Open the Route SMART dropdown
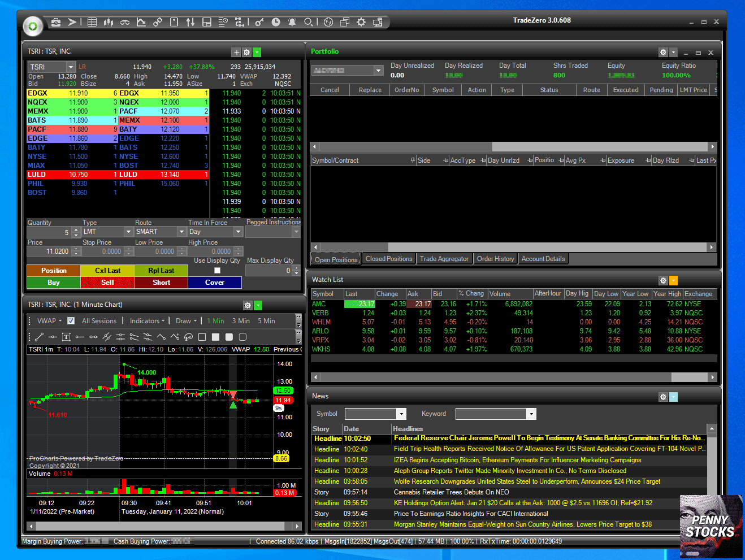The image size is (745, 560). tap(181, 232)
